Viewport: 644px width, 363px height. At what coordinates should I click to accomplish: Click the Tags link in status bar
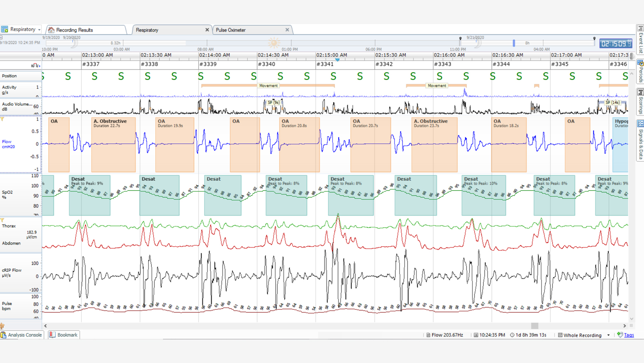click(x=629, y=335)
